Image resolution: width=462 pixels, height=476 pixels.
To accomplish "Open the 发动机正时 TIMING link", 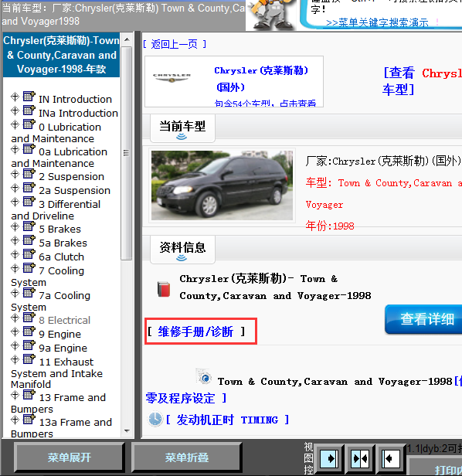I will point(227,420).
